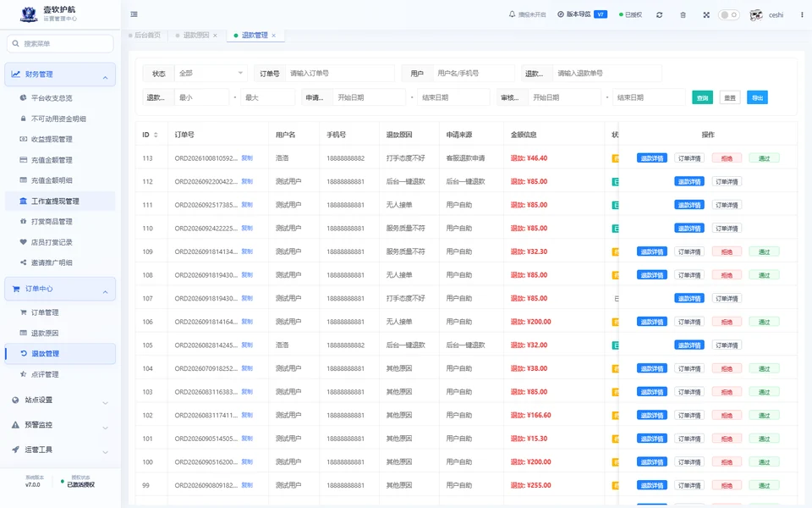Focus the 用户名/手机号 input field

tap(474, 74)
